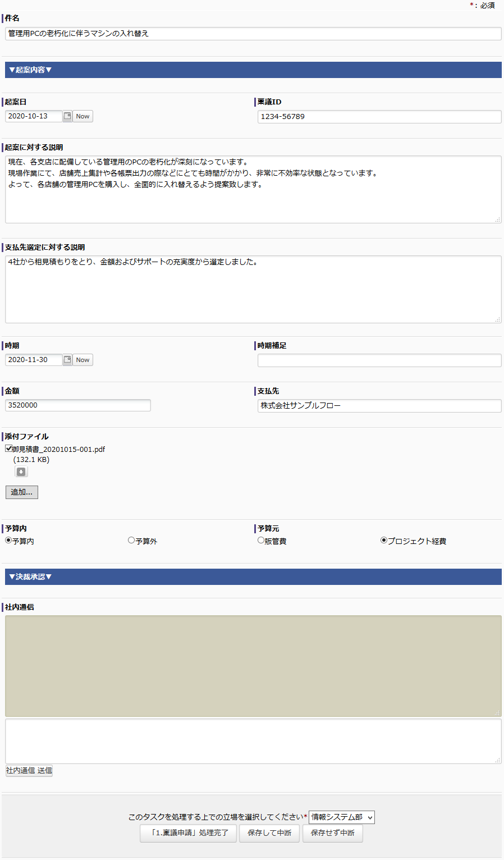Open the 情報システム部 role dropdown
This screenshot has height=860, width=504.
[x=341, y=817]
